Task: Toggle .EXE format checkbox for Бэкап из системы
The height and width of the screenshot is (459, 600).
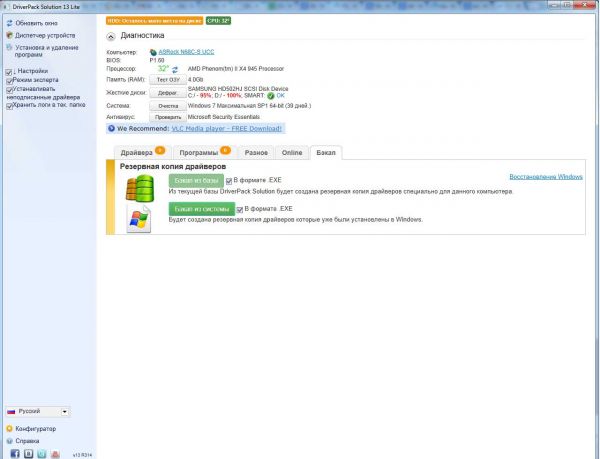Action: (x=240, y=210)
